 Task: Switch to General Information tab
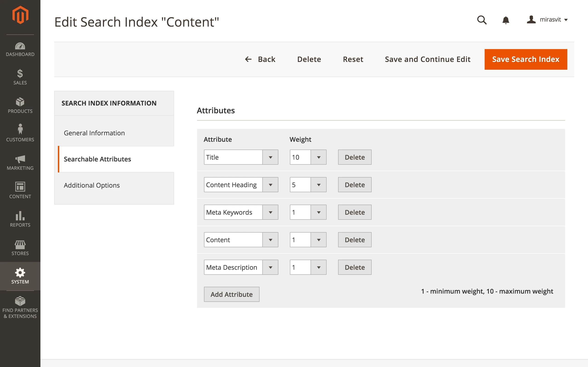click(x=94, y=133)
